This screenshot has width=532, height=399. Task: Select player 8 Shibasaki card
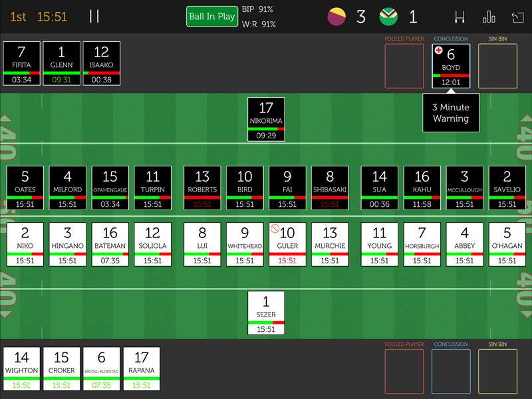tap(330, 188)
